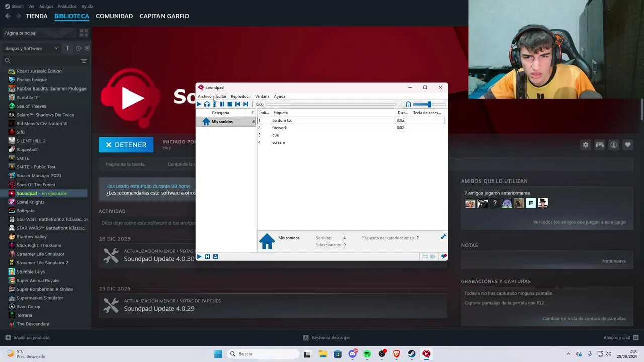The height and width of the screenshot is (362, 644).
Task: Click 'Cambiar mi tecla de captura de pantallas'
Action: pos(584,319)
